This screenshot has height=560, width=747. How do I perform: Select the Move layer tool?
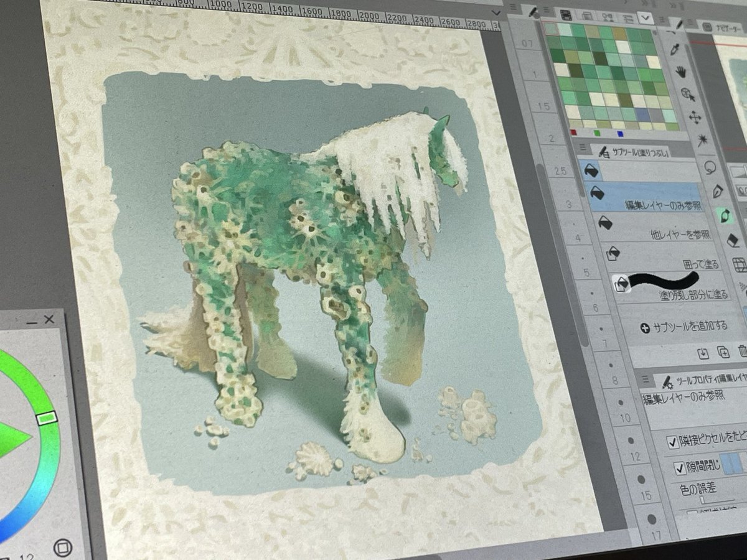[x=695, y=117]
